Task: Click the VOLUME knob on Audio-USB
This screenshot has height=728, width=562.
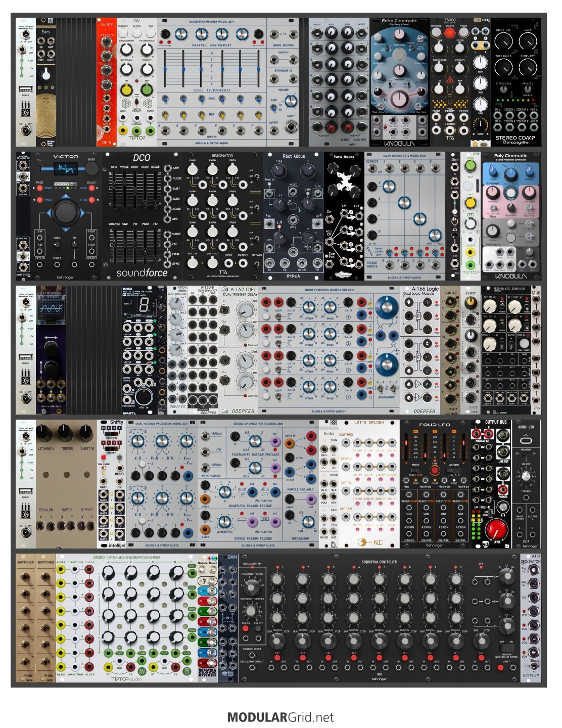Action: 526,477
